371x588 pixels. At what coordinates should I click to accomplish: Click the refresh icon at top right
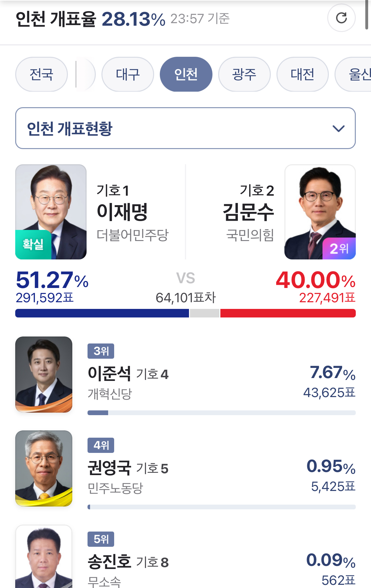tap(341, 18)
